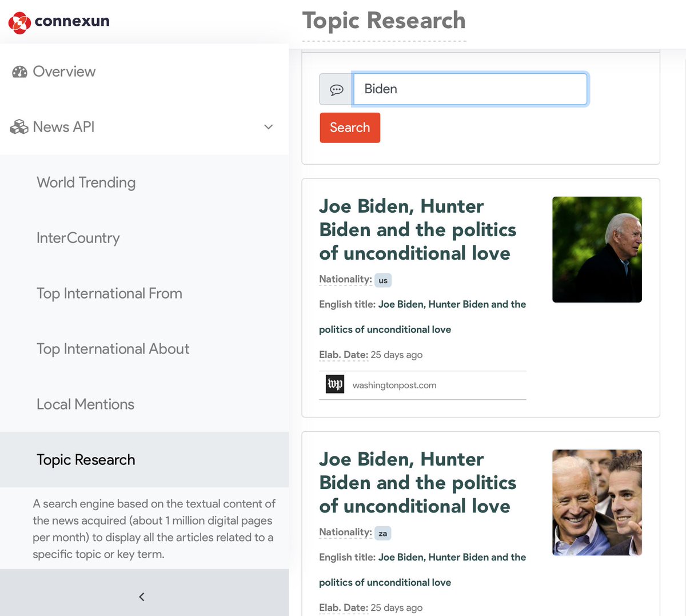
Task: Click Nationality label in second article
Action: 345,532
